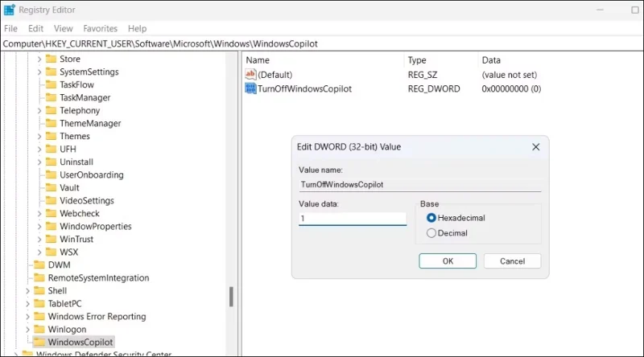Image resolution: width=644 pixels, height=357 pixels.
Task: Click the TabletPC folder icon
Action: [x=39, y=303]
